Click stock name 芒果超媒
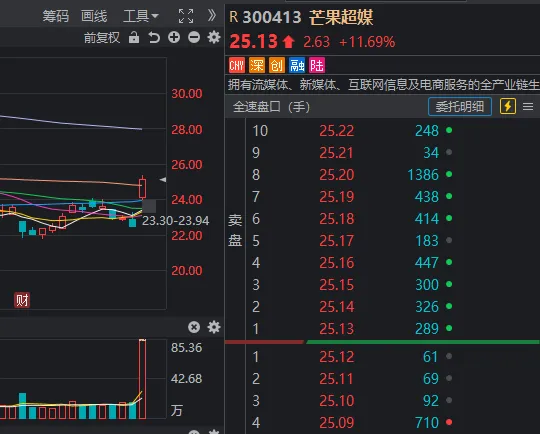540x434 pixels. coord(341,18)
